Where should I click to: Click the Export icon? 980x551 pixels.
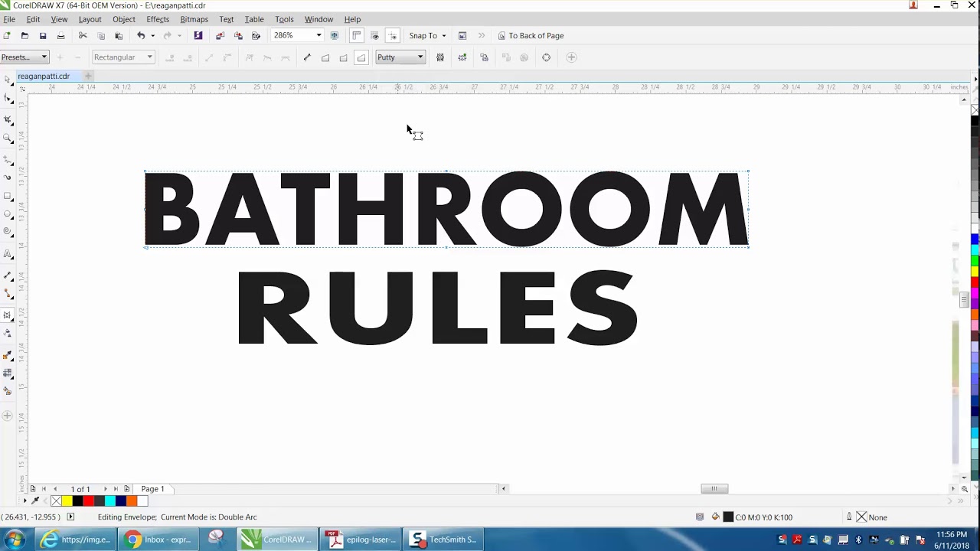(238, 36)
